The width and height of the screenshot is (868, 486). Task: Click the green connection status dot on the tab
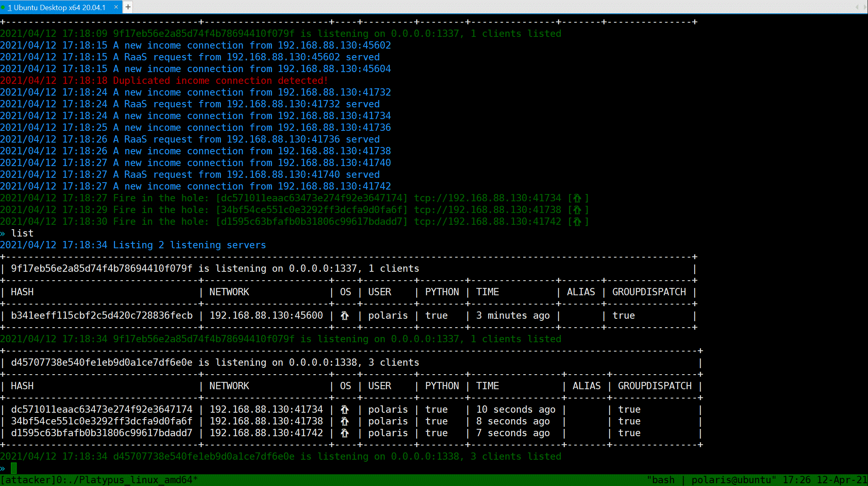click(3, 7)
